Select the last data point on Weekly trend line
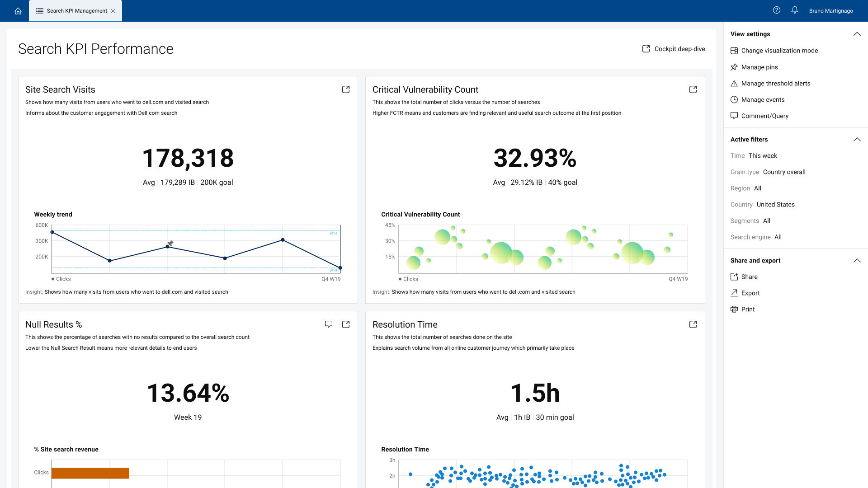The width and height of the screenshot is (868, 488). point(340,268)
